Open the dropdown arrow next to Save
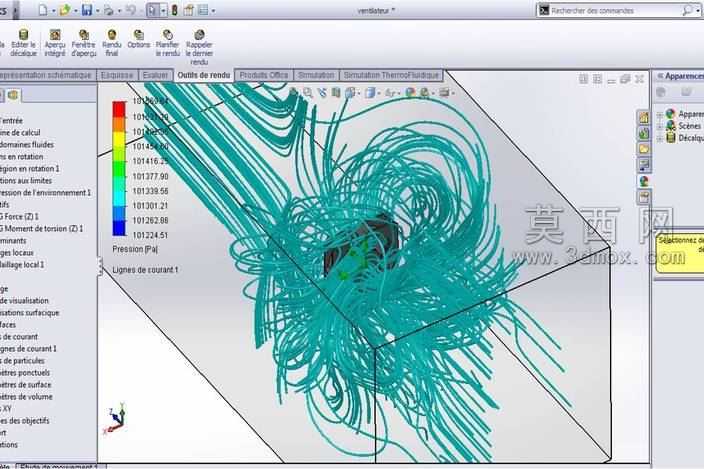This screenshot has height=469, width=704. 97,10
